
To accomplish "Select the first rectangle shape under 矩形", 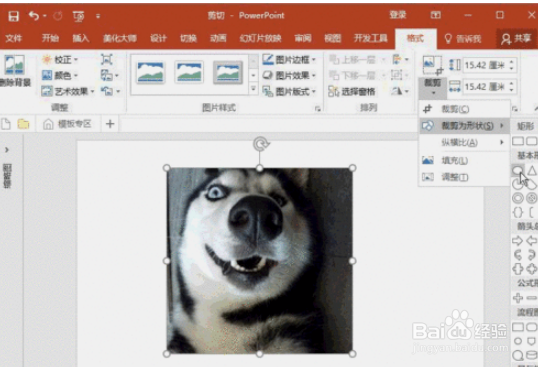I will pyautogui.click(x=518, y=141).
